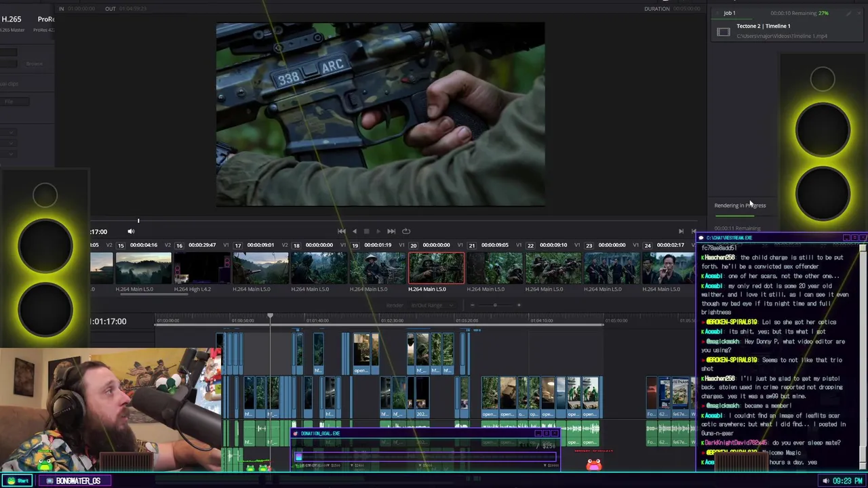Go to the next clip arrow
The image size is (868, 488).
point(681,231)
